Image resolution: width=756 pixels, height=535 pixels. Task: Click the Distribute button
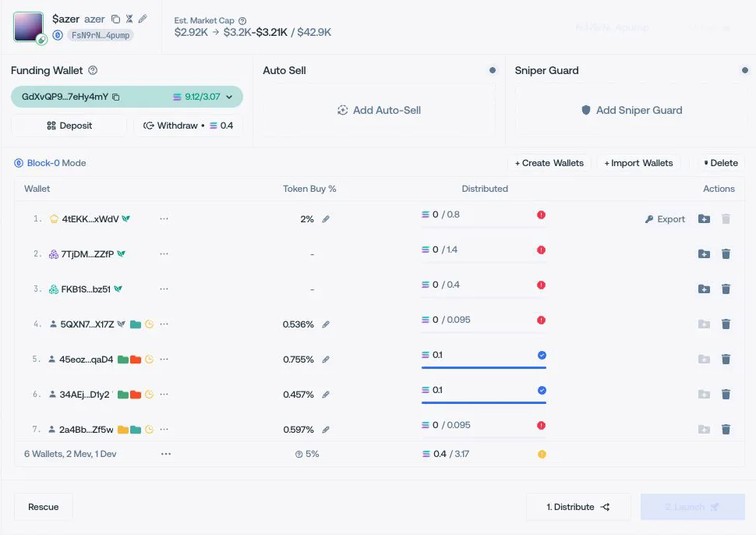coord(578,507)
